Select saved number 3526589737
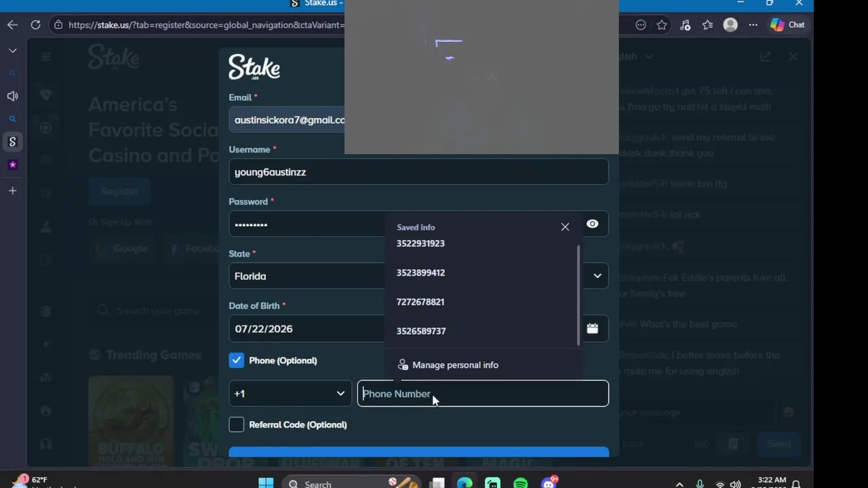The height and width of the screenshot is (488, 868). 420,331
